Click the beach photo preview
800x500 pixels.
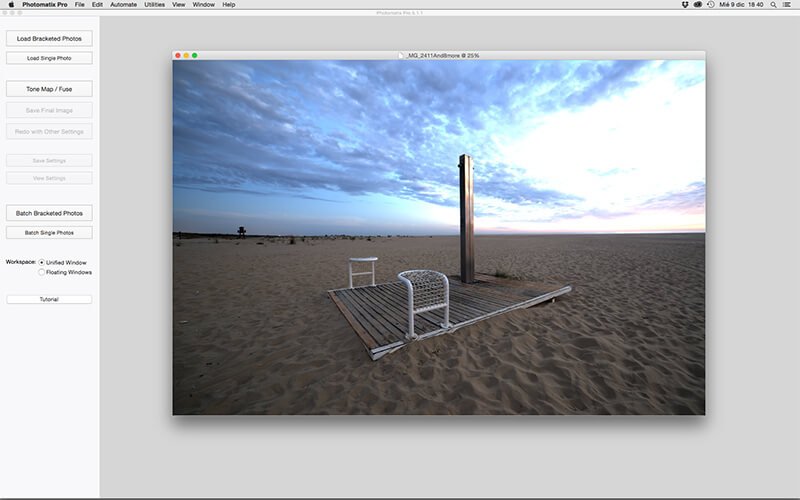coord(439,237)
